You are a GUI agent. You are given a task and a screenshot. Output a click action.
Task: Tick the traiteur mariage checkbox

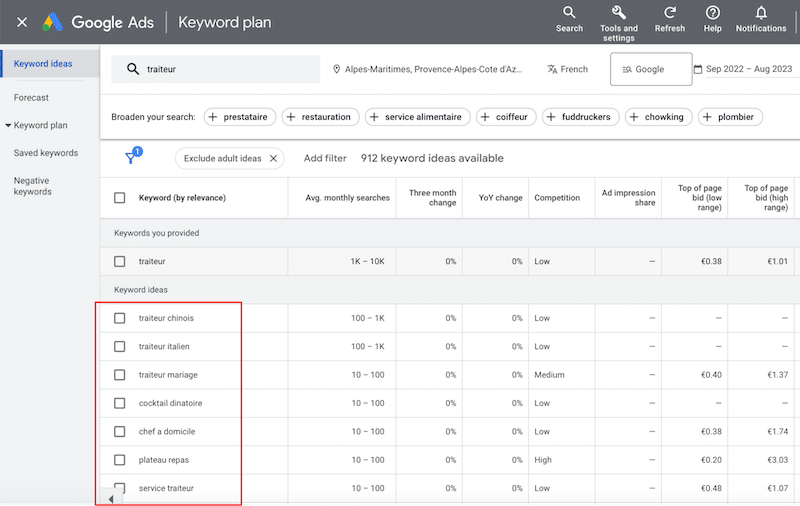point(120,375)
